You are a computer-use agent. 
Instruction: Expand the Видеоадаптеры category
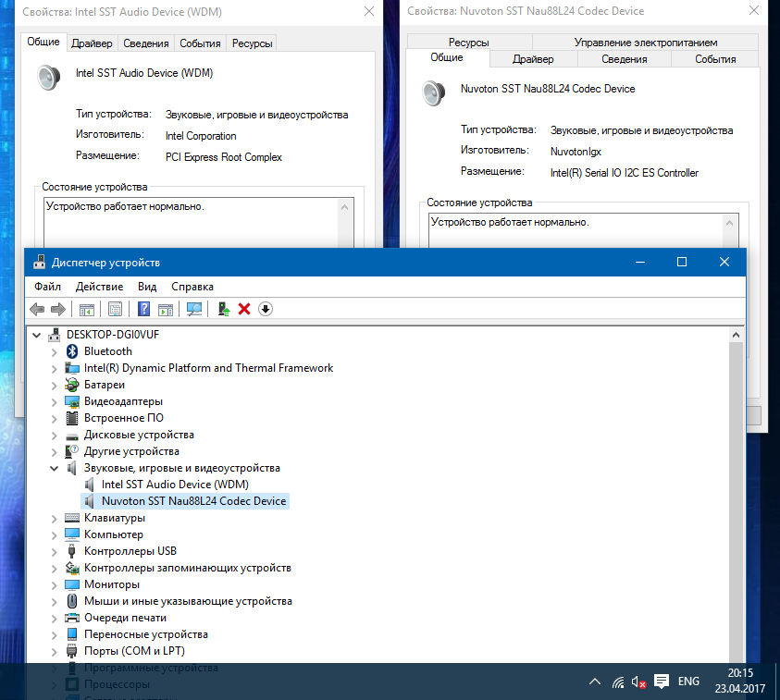pos(55,402)
